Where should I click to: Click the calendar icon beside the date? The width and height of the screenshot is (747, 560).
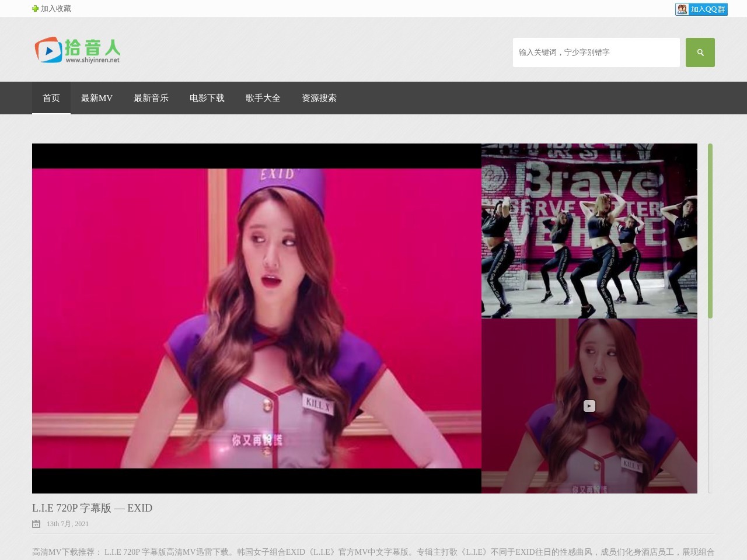pos(36,524)
